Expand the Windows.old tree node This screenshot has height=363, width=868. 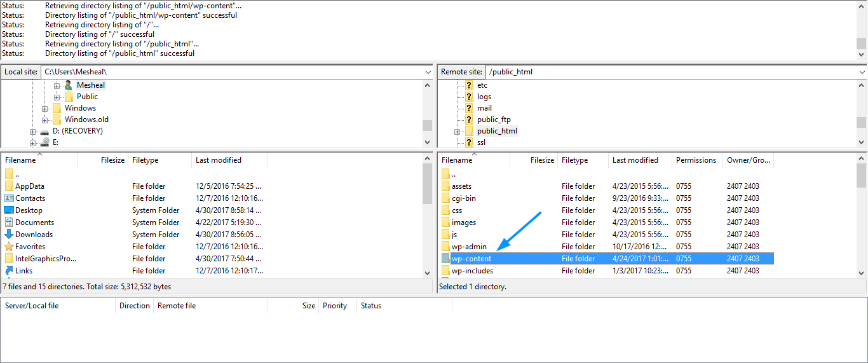45,120
